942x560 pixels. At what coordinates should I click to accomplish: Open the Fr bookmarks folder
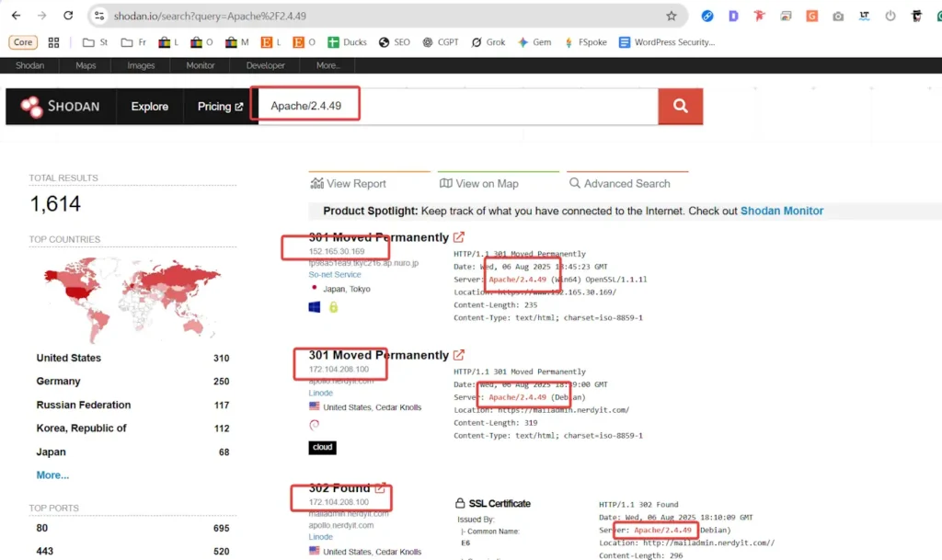tap(133, 42)
